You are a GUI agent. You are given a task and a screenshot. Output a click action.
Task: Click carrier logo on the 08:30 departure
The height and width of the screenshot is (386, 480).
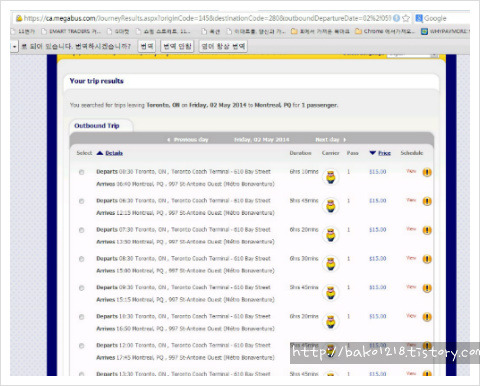(331, 264)
